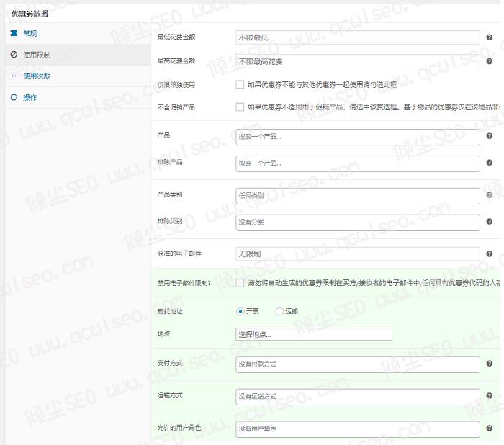The height and width of the screenshot is (445, 504).
Task: Show help tooltip for 排除类别
Action: (x=489, y=222)
